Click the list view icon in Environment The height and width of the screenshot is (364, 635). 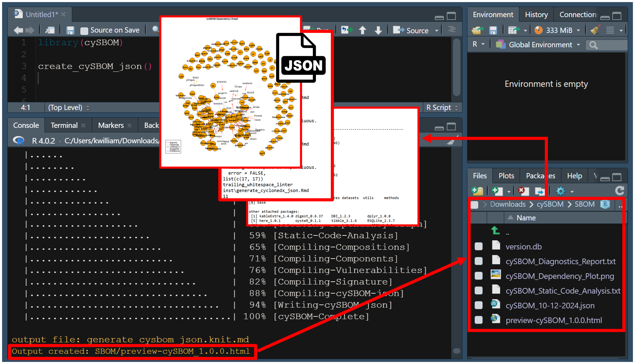pyautogui.click(x=610, y=30)
